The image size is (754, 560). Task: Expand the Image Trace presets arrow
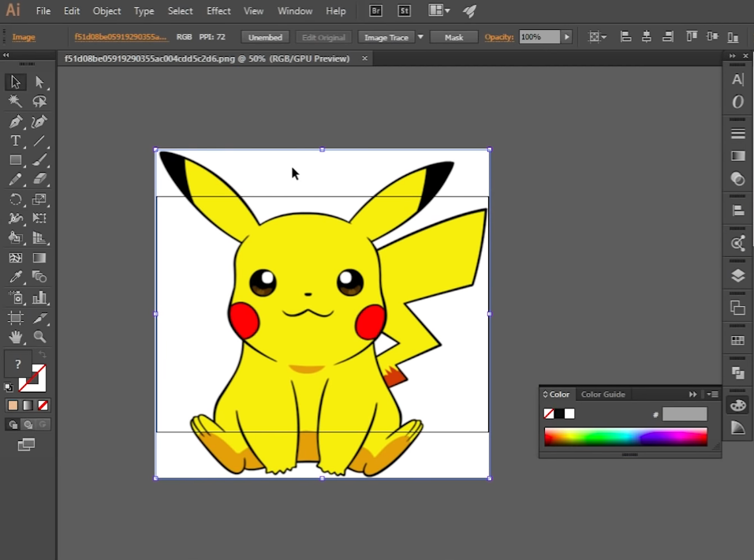[420, 37]
